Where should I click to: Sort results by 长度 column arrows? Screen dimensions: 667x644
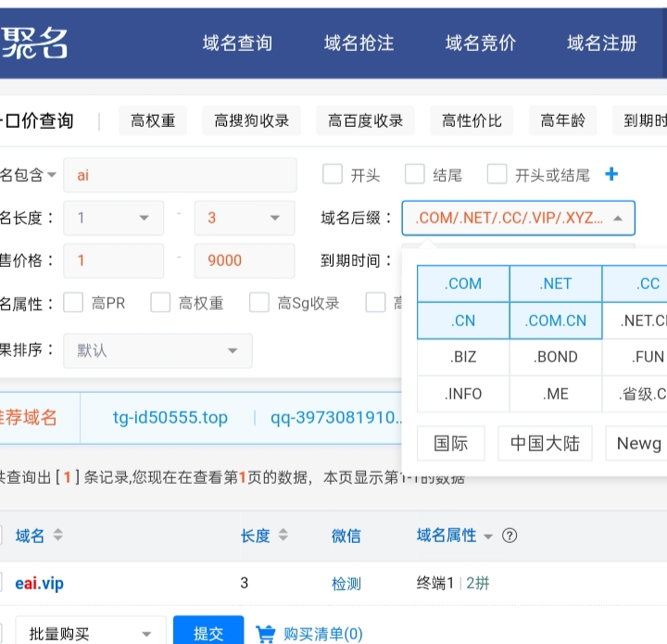(283, 536)
